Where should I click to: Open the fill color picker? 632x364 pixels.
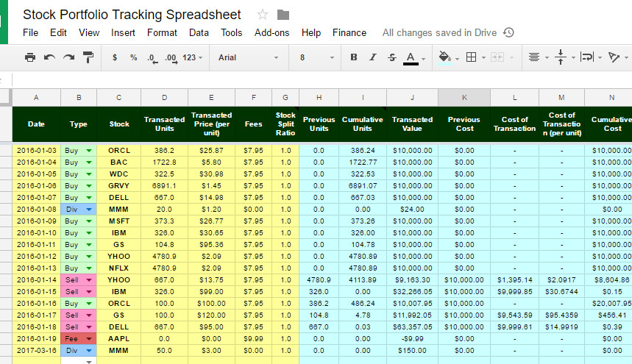click(x=444, y=57)
